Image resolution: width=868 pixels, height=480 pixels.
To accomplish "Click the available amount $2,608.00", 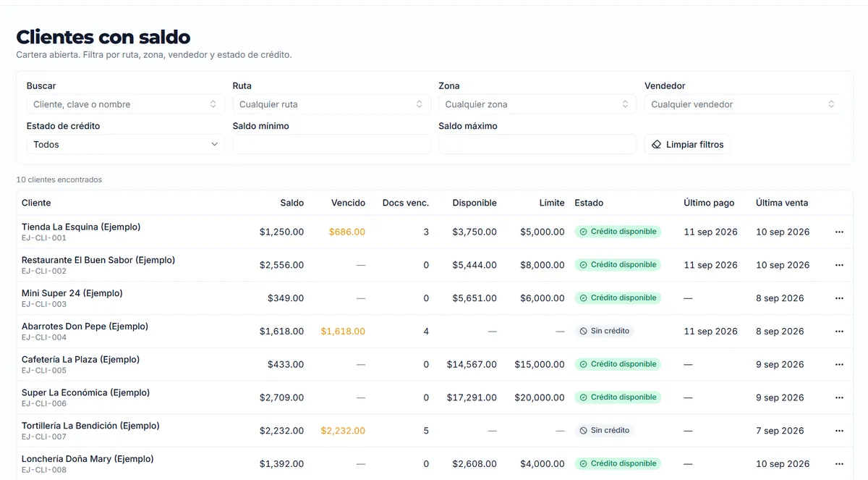I will (475, 464).
